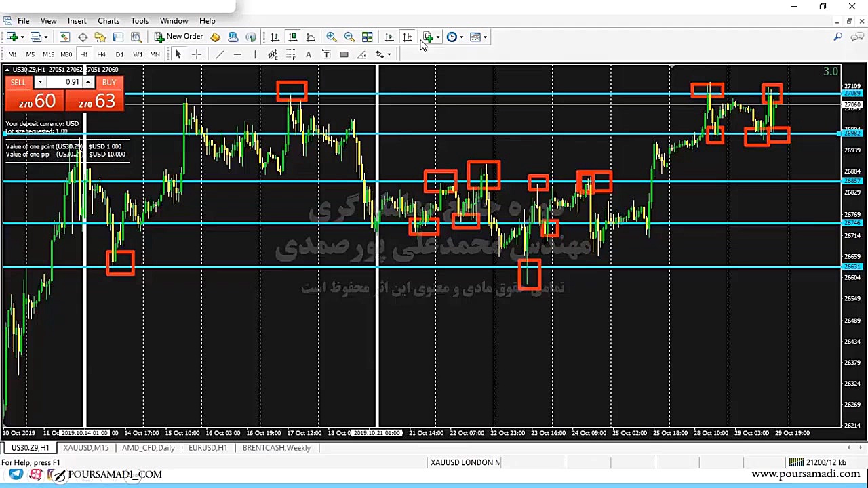Switch timeframe to M15
This screenshot has width=868, height=488.
point(48,54)
